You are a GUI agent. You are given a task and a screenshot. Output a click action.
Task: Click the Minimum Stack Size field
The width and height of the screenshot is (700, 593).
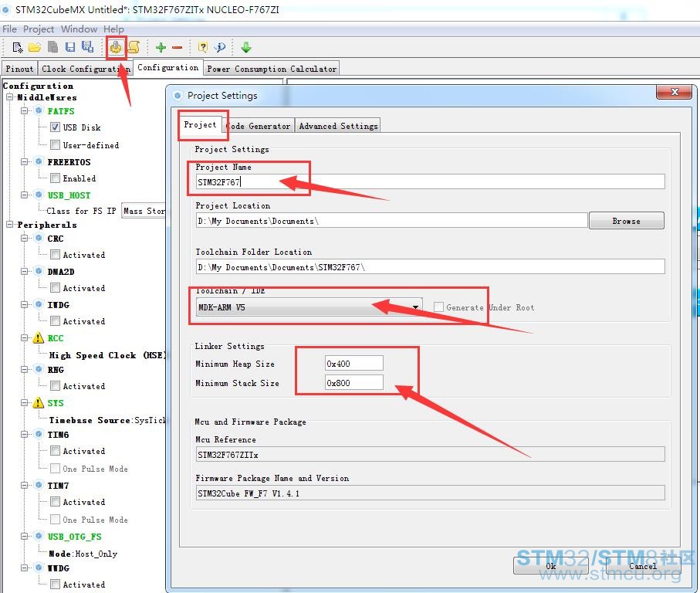pyautogui.click(x=354, y=383)
